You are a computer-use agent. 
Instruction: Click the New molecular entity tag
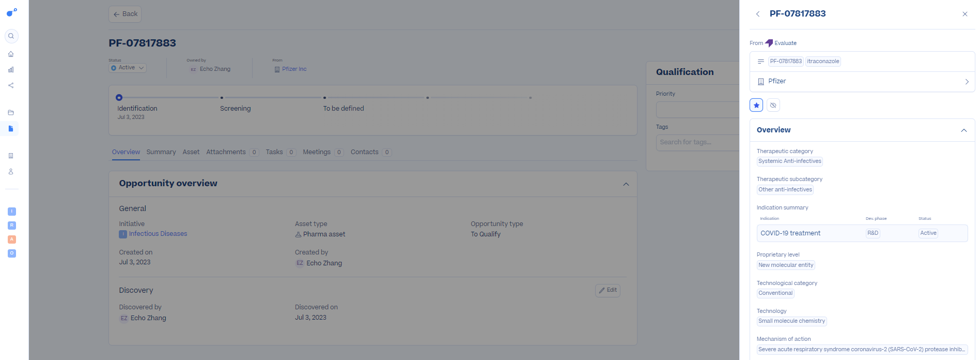pyautogui.click(x=786, y=265)
